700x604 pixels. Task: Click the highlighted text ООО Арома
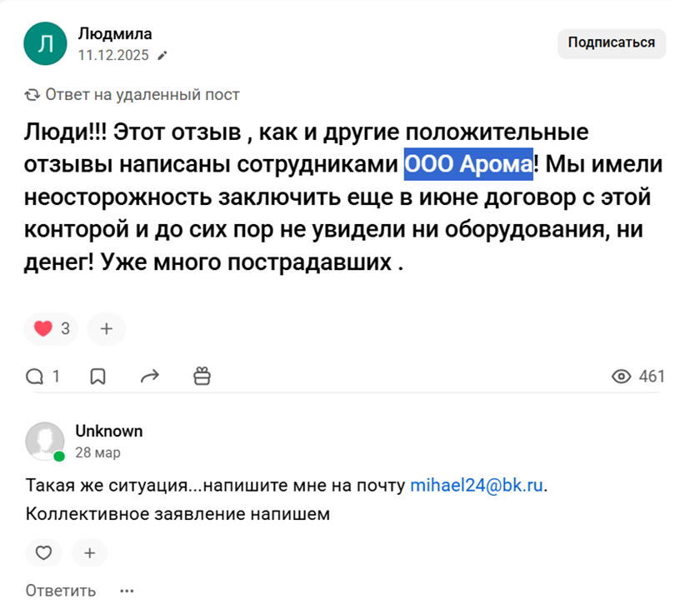tap(468, 163)
